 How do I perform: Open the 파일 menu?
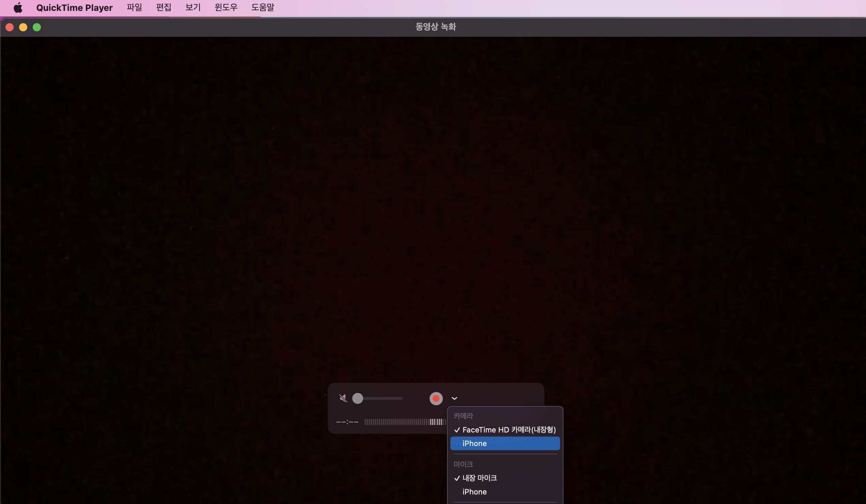point(134,7)
